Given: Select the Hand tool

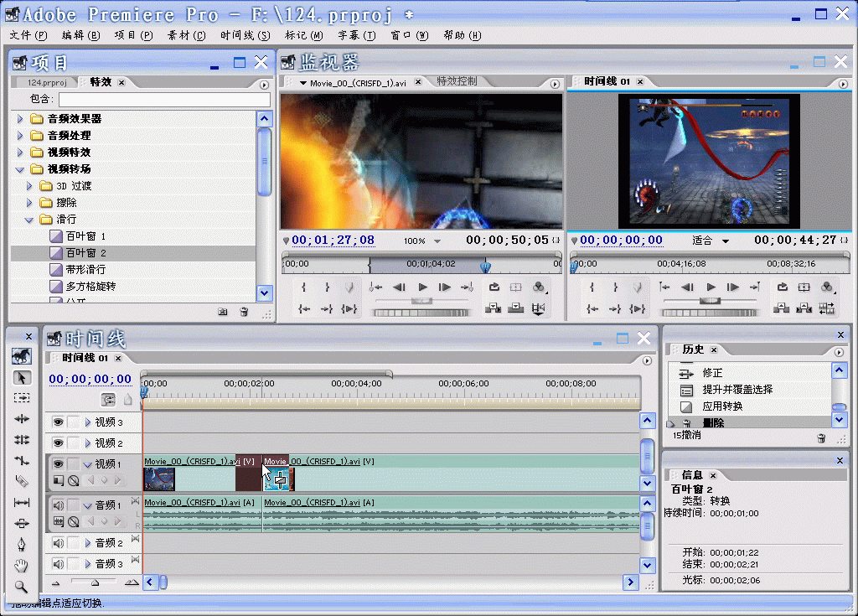Looking at the screenshot, I should pyautogui.click(x=21, y=565).
